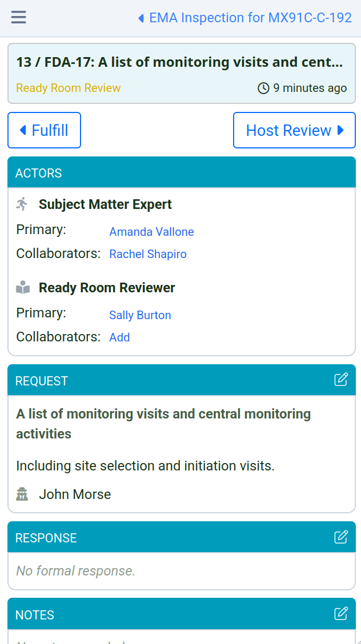Select collaborator Rachel Shapiro
Viewport: 361px width, 644px height.
pyautogui.click(x=147, y=254)
